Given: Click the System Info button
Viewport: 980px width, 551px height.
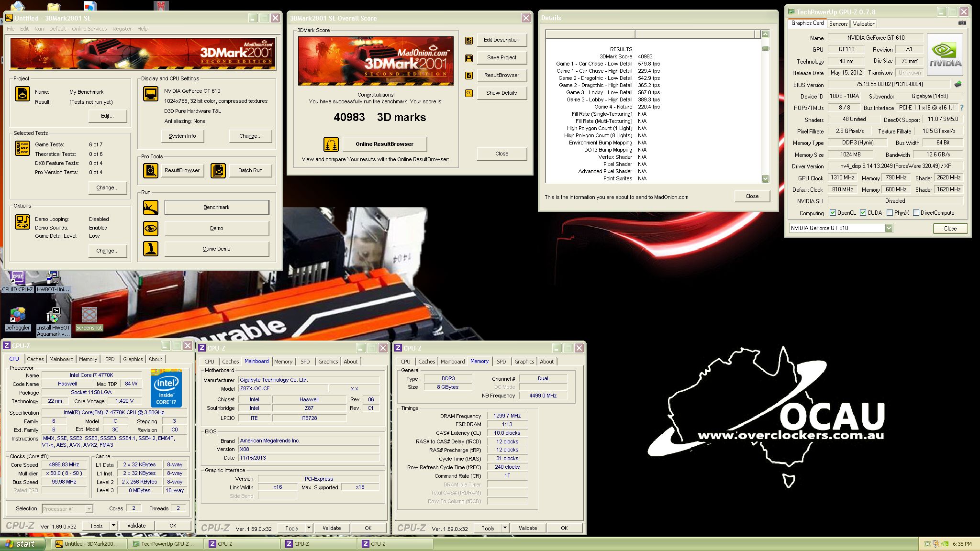Looking at the screenshot, I should coord(182,136).
